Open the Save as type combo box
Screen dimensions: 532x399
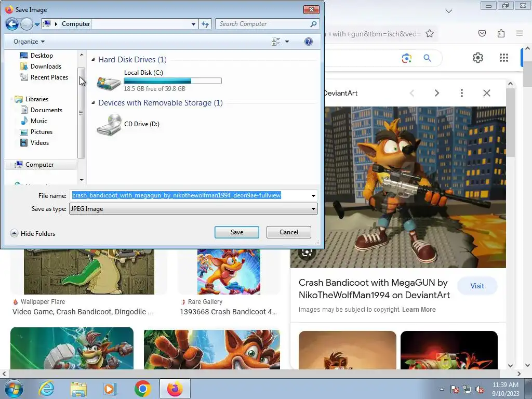(193, 209)
